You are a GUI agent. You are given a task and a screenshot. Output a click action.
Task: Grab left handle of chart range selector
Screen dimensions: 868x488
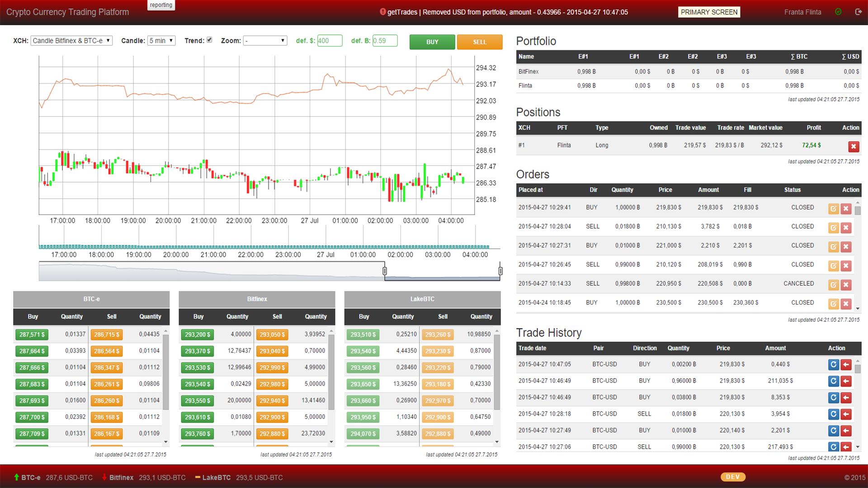(385, 271)
